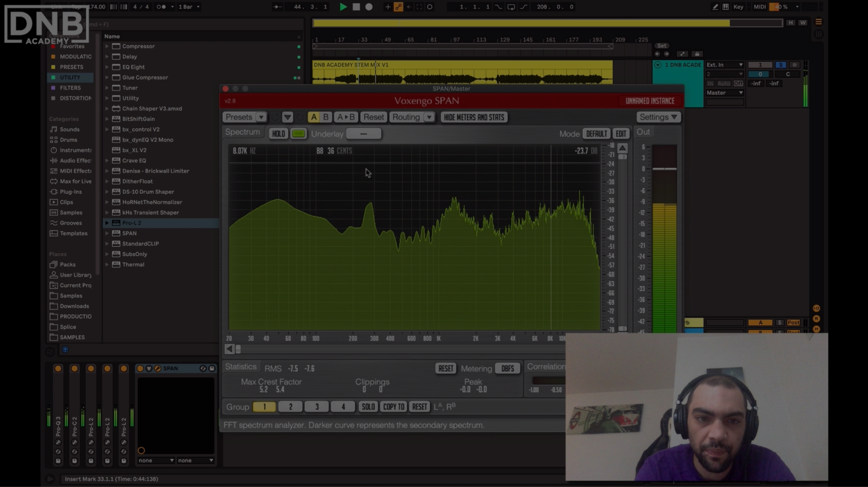Open the Master output routing dropdown
Screen dimensions: 868x487
[724, 93]
